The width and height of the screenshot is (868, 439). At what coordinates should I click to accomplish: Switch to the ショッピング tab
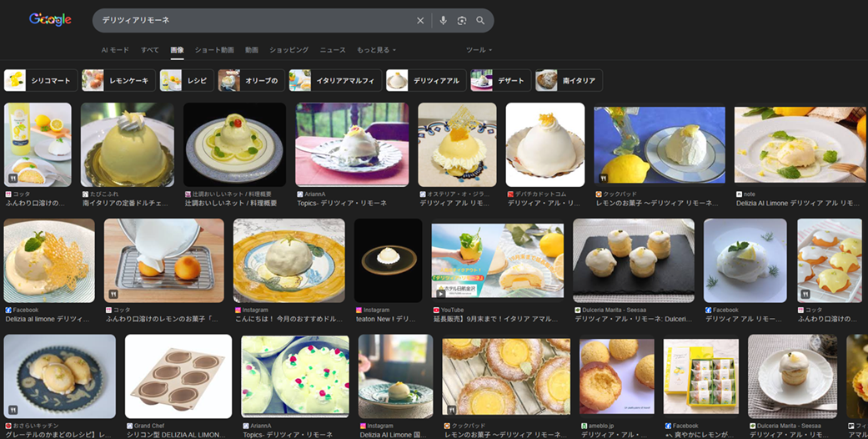coord(288,50)
